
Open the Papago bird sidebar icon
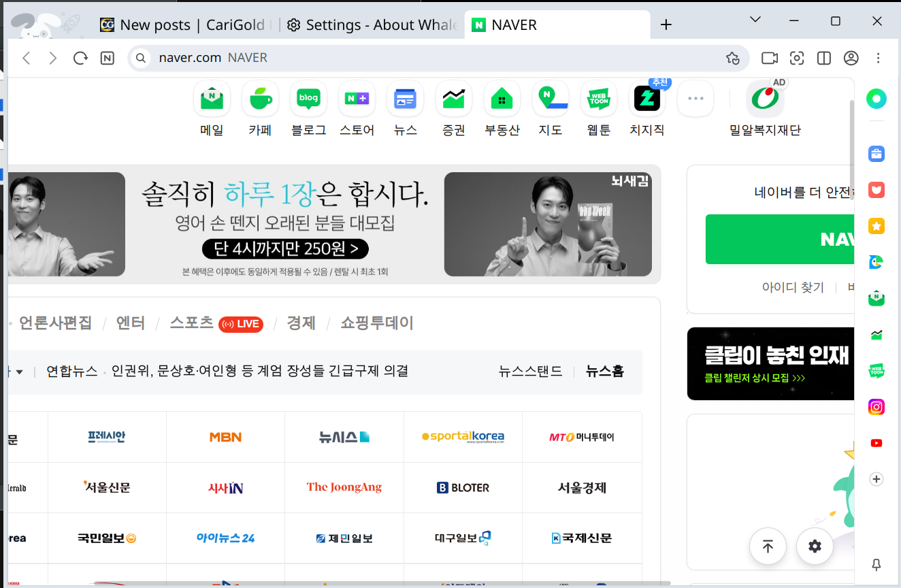[877, 262]
